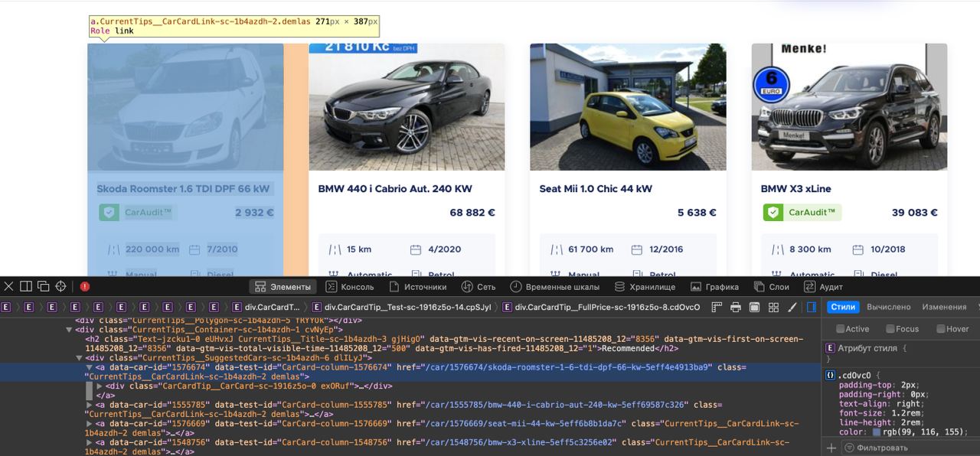Open the Элементы tab
This screenshot has height=456, width=980.
[x=283, y=287]
